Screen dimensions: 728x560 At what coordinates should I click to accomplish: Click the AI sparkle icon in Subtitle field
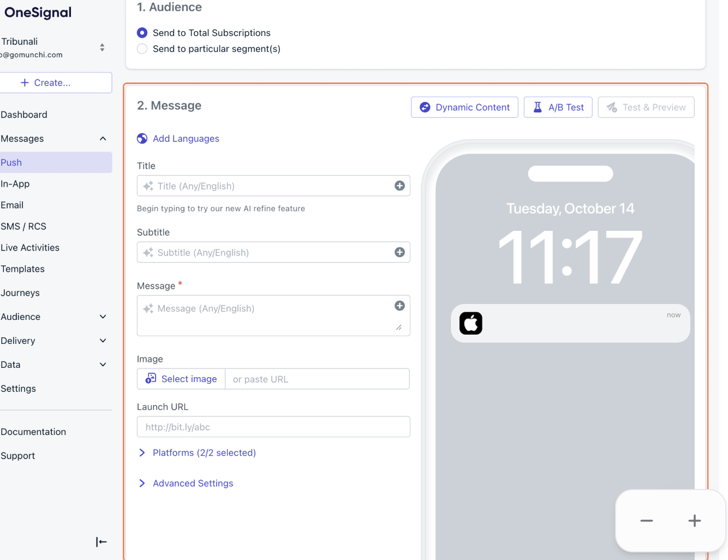point(148,253)
